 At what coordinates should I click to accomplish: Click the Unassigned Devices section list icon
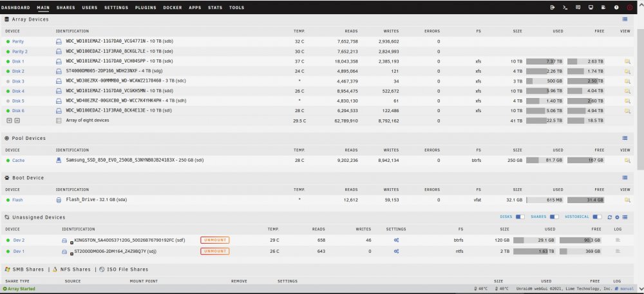pyautogui.click(x=625, y=217)
